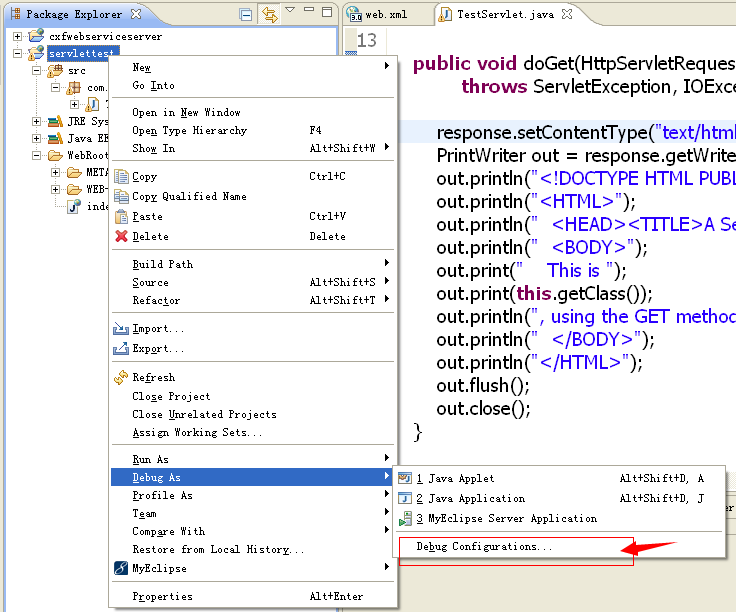
Task: Expand the cxfwebserviceserver project node
Action: click(18, 36)
